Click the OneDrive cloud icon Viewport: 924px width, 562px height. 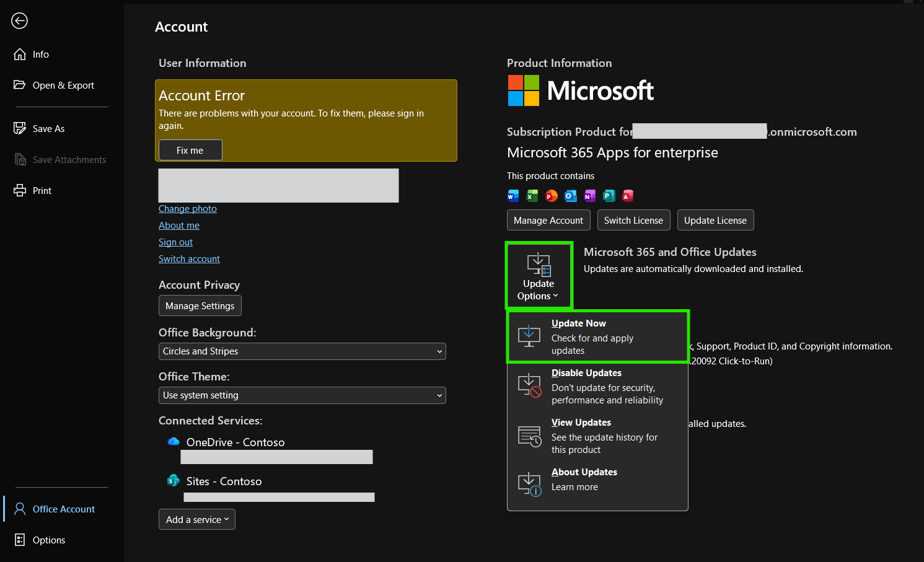pos(174,441)
